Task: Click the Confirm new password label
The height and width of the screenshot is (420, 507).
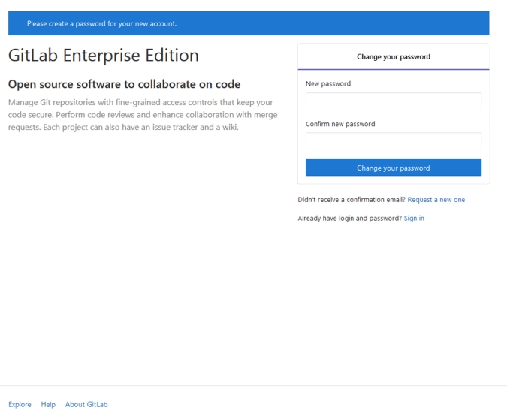Action: (x=340, y=124)
